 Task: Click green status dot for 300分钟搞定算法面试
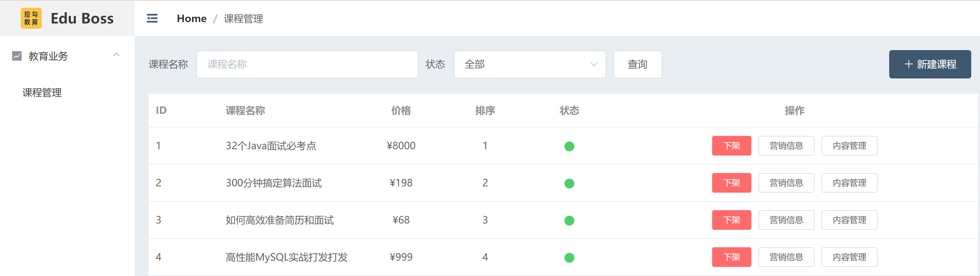[569, 184]
